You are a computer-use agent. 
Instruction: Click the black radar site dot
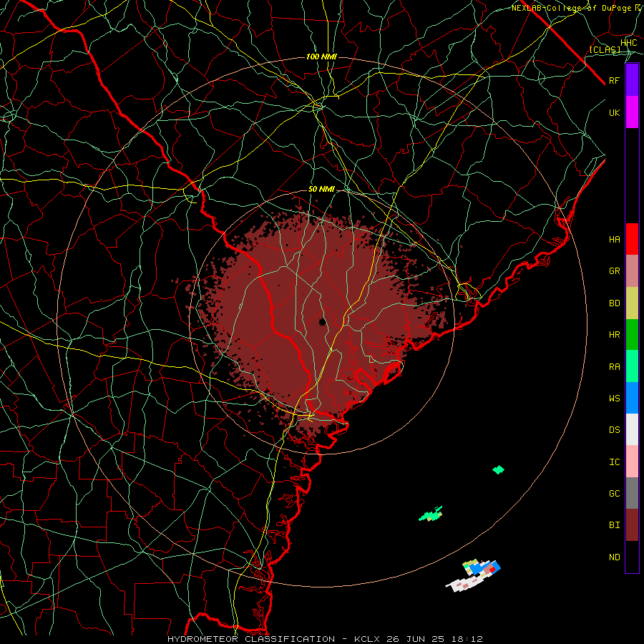click(323, 321)
